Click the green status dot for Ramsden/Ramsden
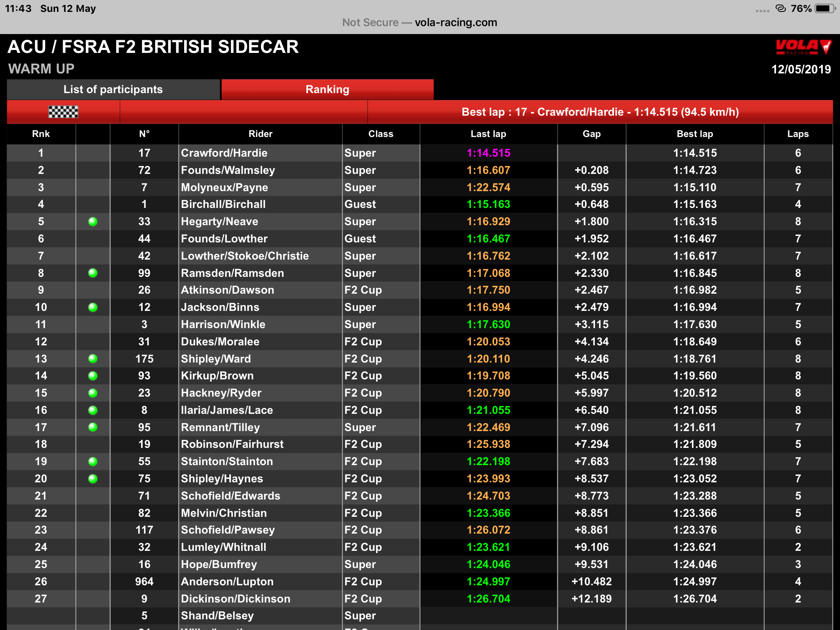 [x=93, y=273]
